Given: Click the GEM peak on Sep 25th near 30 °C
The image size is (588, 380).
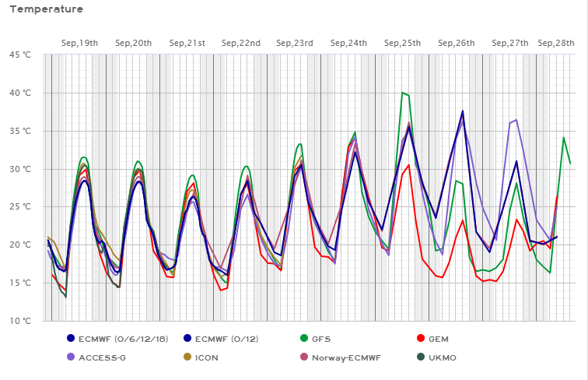Looking at the screenshot, I should (x=409, y=165).
